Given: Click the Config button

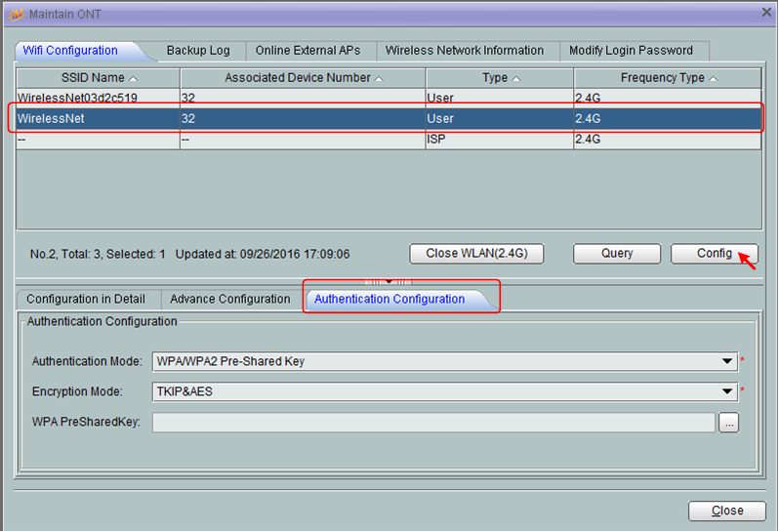Looking at the screenshot, I should pyautogui.click(x=714, y=254).
